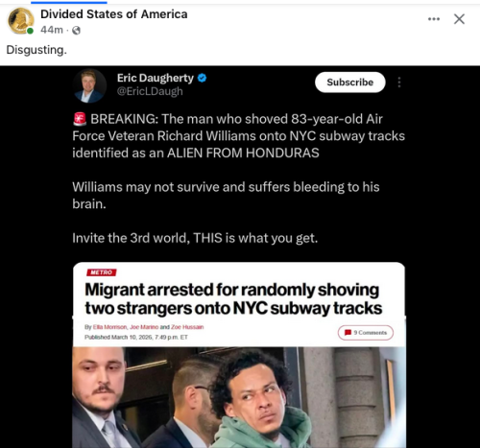480x448 pixels.
Task: Open the Divided States of America profile picture
Action: [20, 21]
